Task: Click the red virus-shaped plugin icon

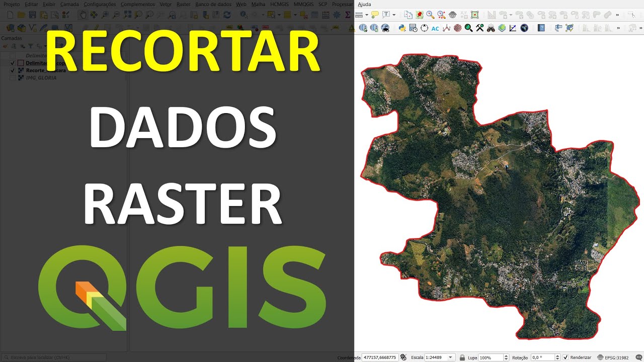Action: [457, 28]
